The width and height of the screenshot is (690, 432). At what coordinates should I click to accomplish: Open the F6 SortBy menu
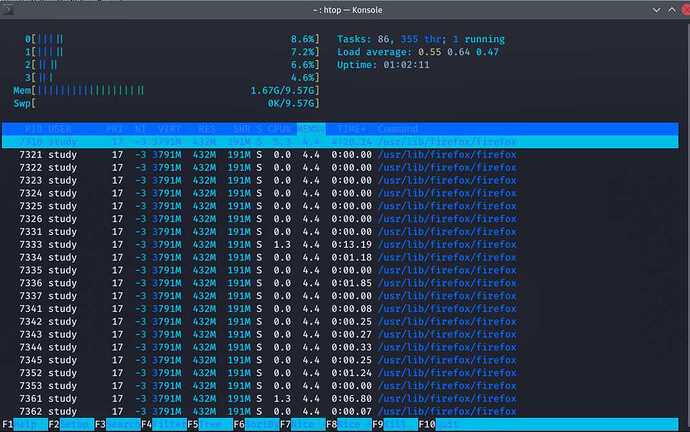[x=256, y=425]
